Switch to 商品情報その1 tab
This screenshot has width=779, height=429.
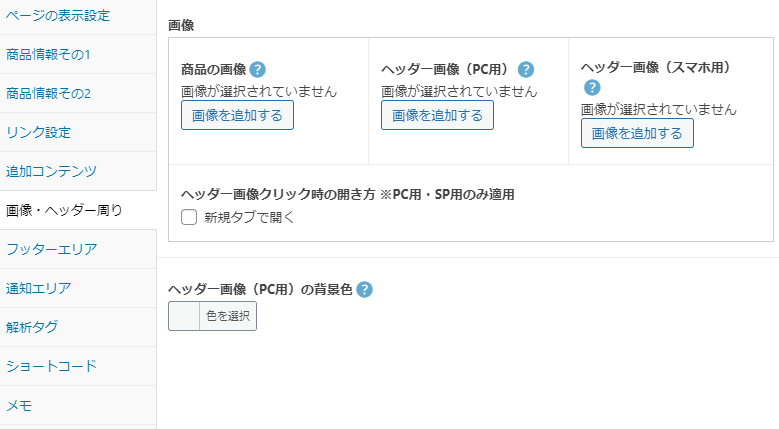pyautogui.click(x=78, y=54)
